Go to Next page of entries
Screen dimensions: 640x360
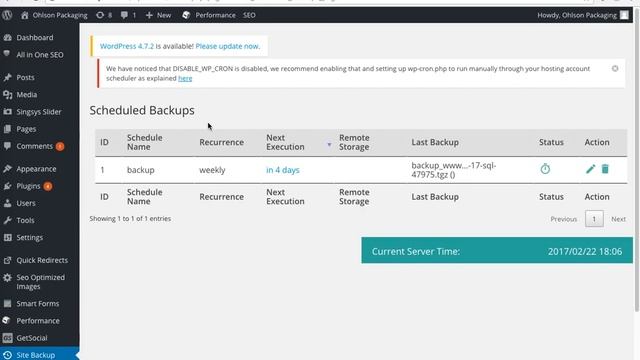pyautogui.click(x=618, y=219)
